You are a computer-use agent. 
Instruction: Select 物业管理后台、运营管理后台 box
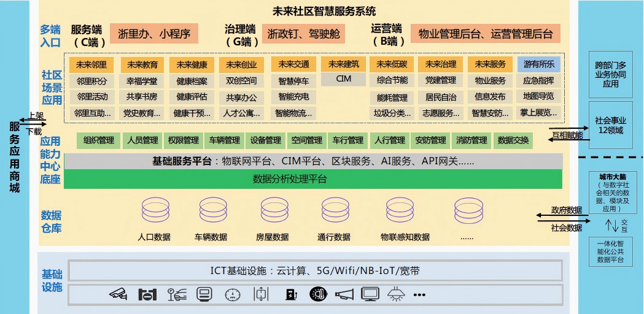pos(486,34)
